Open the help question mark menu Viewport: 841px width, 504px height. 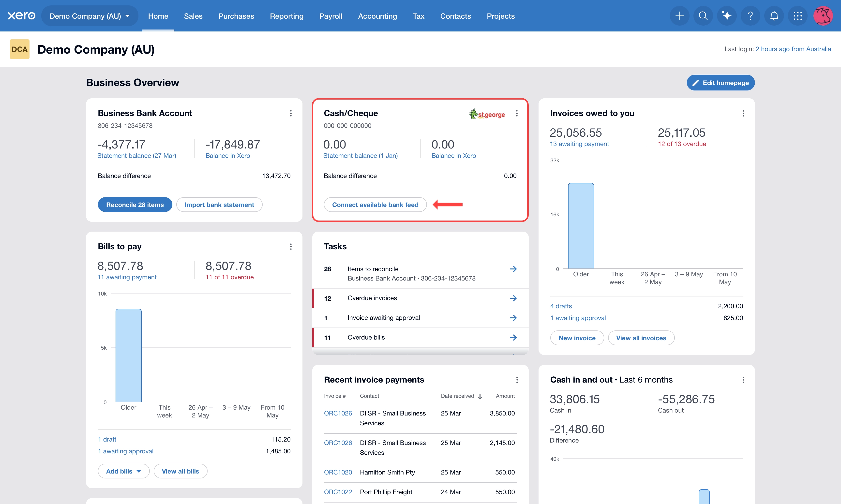[x=750, y=16]
